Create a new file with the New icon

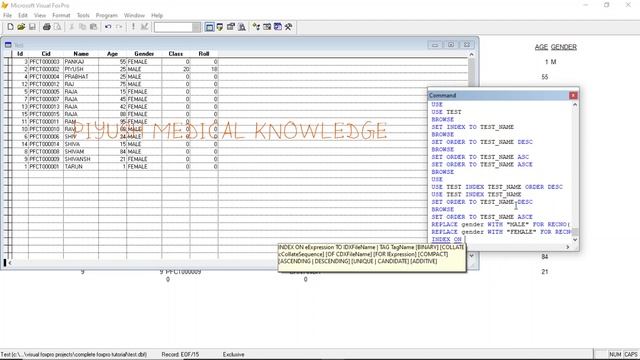10,27
